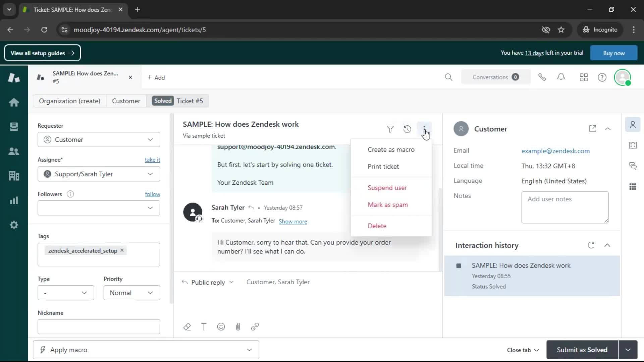Select Delete from ticket menu
The width and height of the screenshot is (644, 362).
(391, 226)
